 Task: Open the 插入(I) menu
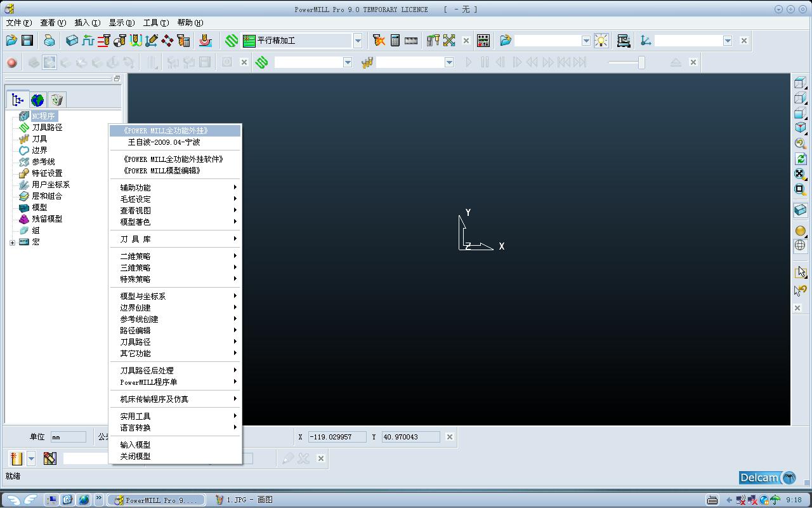click(x=87, y=23)
